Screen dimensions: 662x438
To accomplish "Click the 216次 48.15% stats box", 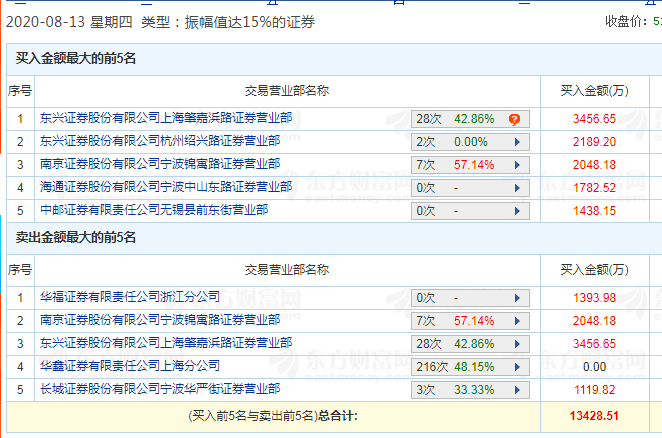I will pyautogui.click(x=470, y=367).
